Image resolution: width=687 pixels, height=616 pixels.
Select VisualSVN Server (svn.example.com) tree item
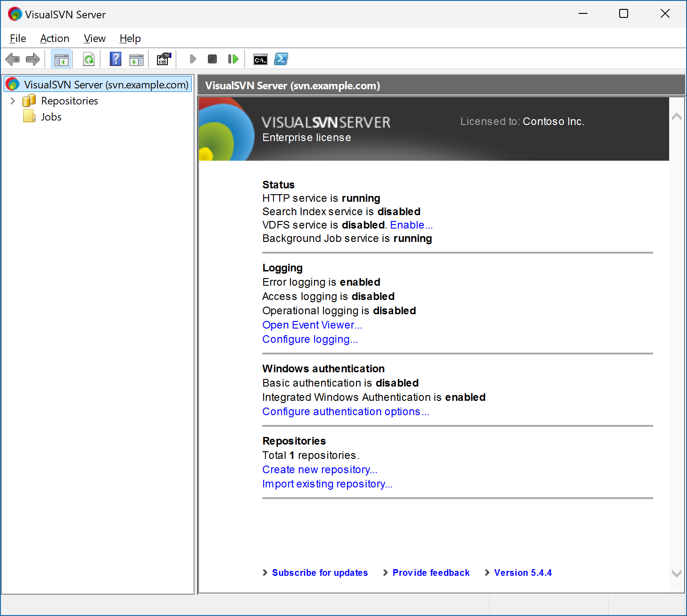point(98,84)
